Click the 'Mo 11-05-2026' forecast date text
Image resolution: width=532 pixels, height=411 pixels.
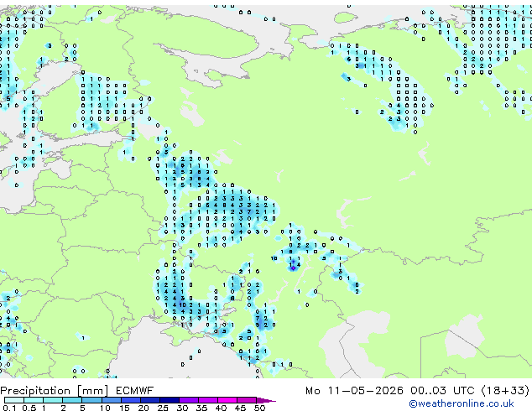pyautogui.click(x=354, y=391)
